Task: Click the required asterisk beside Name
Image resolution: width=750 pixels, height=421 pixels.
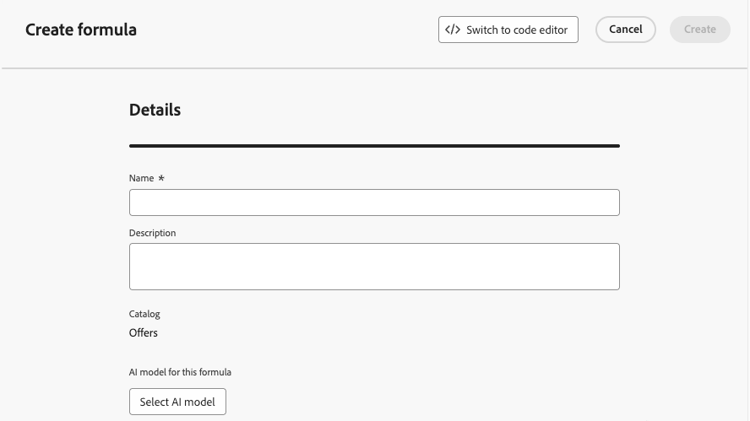Action: [x=161, y=178]
